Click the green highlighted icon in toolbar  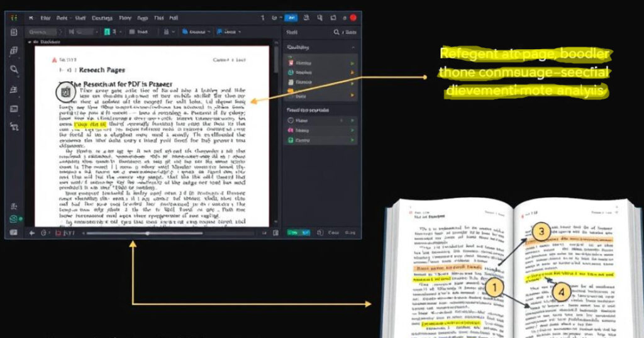107,31
